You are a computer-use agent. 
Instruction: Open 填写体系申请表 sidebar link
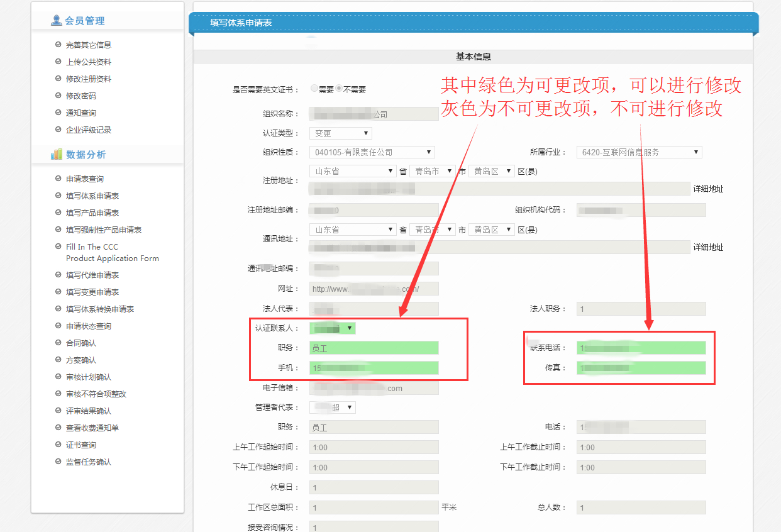(92, 196)
